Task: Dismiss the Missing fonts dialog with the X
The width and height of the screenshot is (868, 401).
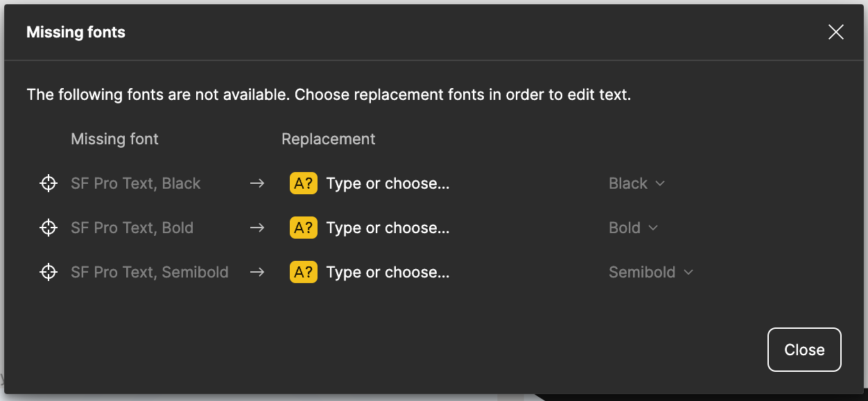Action: click(836, 32)
